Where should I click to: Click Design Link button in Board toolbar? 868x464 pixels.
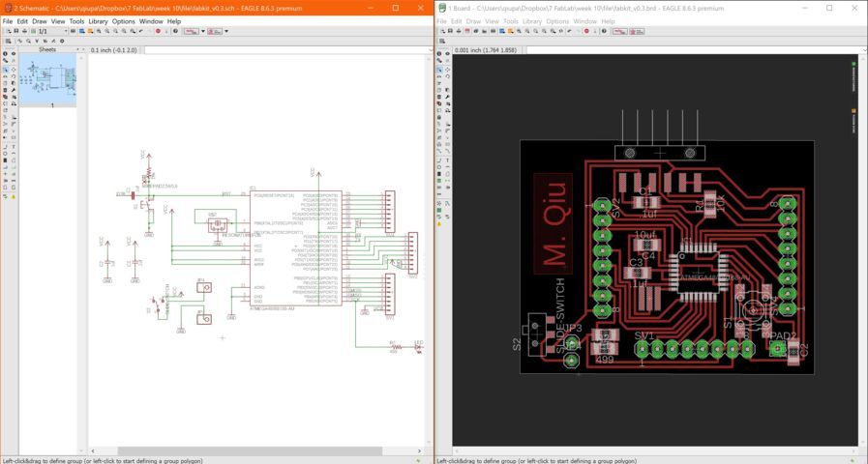point(620,32)
